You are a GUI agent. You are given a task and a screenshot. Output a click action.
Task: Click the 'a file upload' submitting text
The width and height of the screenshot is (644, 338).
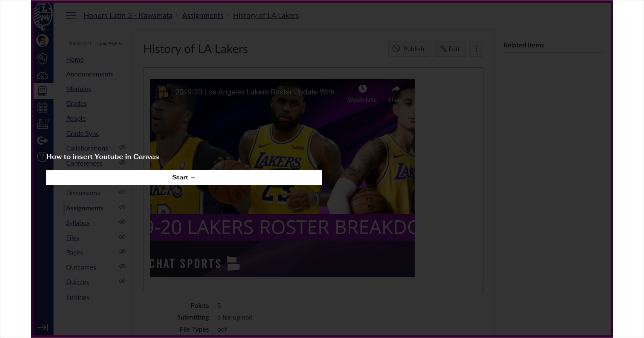(235, 317)
